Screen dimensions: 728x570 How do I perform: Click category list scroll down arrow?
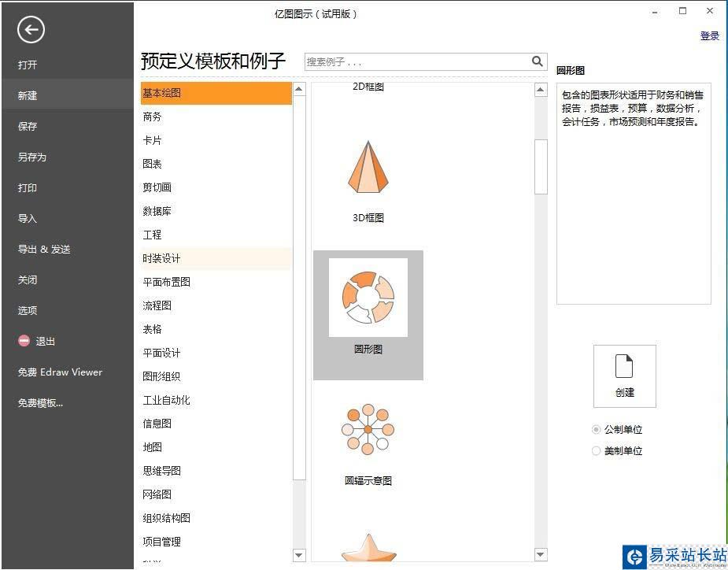coord(299,555)
